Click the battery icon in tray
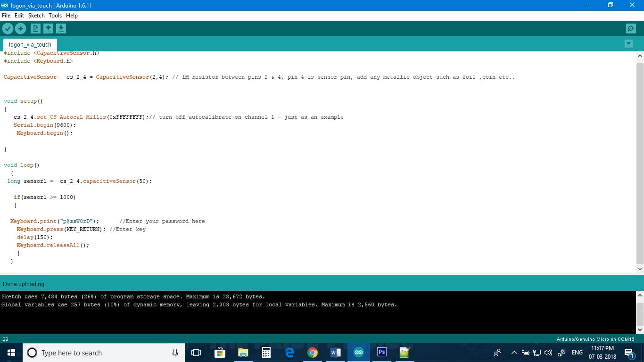 pos(525,353)
